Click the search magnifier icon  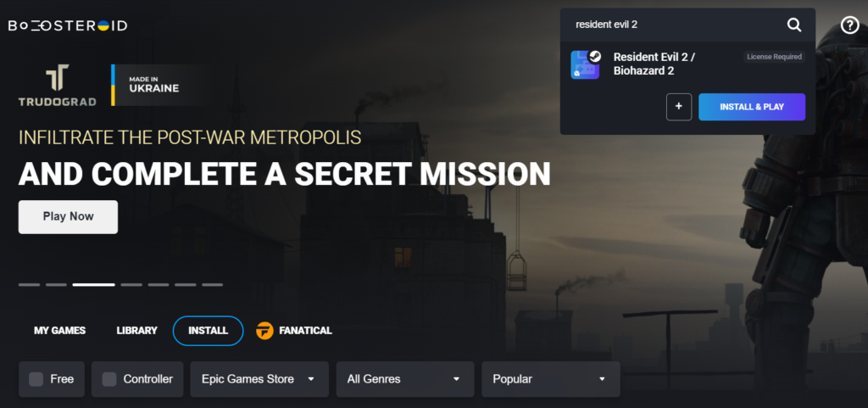click(x=793, y=25)
